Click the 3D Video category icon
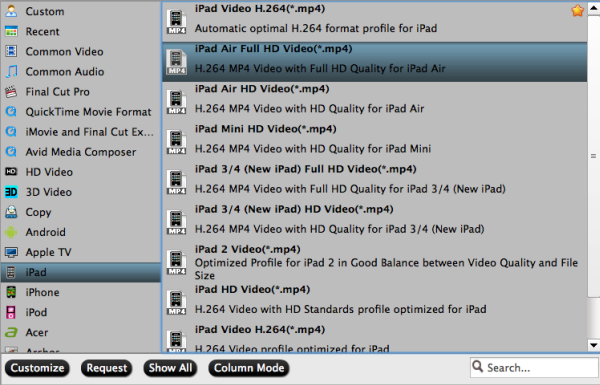Screen dimensions: 600x385 pyautogui.click(x=11, y=192)
